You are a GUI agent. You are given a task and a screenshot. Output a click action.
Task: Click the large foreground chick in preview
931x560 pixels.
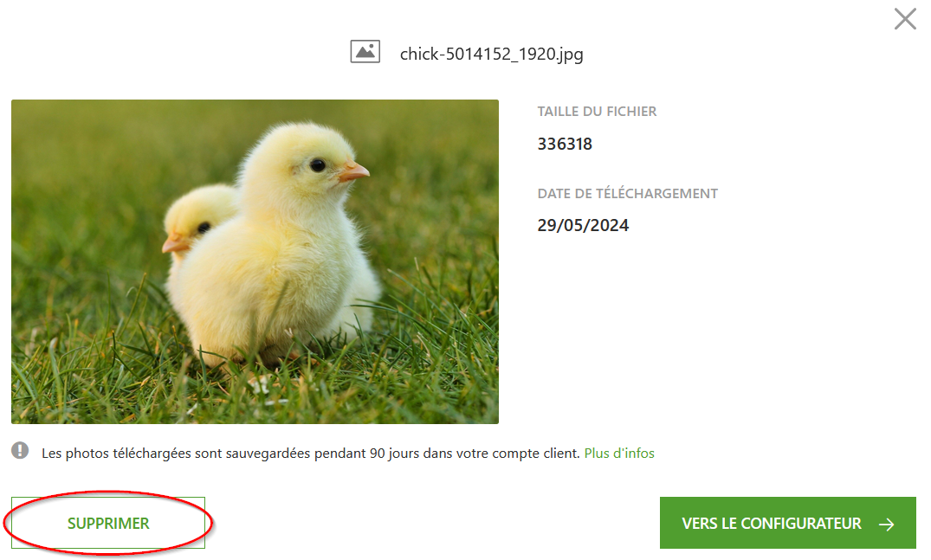pos(279,249)
